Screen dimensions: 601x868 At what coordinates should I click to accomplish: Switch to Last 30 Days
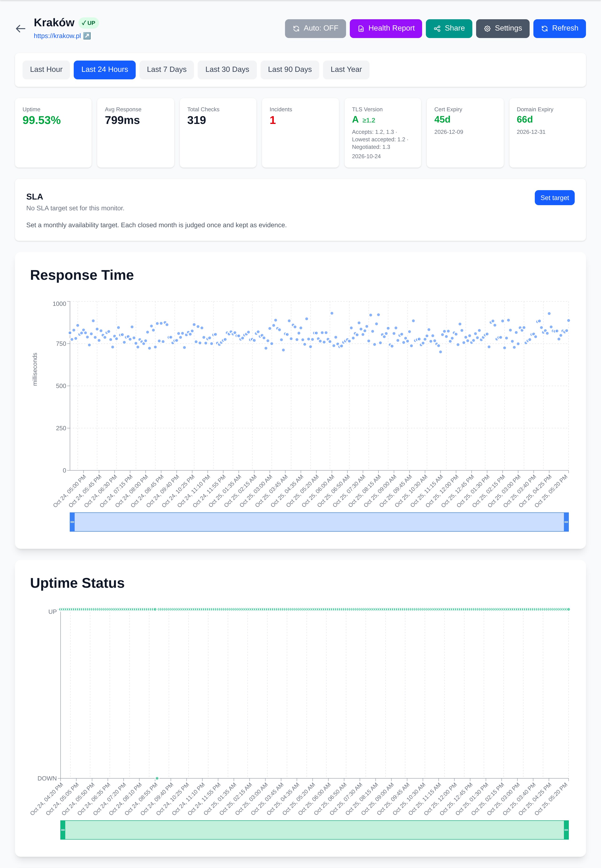227,70
